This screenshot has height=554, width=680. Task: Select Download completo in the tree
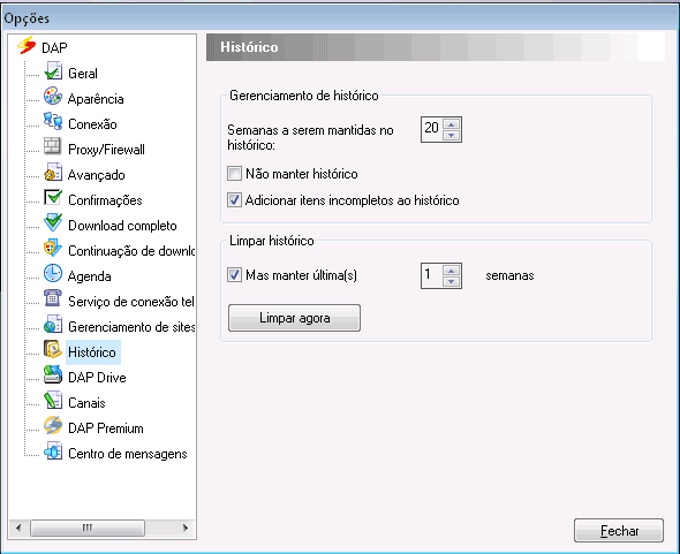click(122, 226)
